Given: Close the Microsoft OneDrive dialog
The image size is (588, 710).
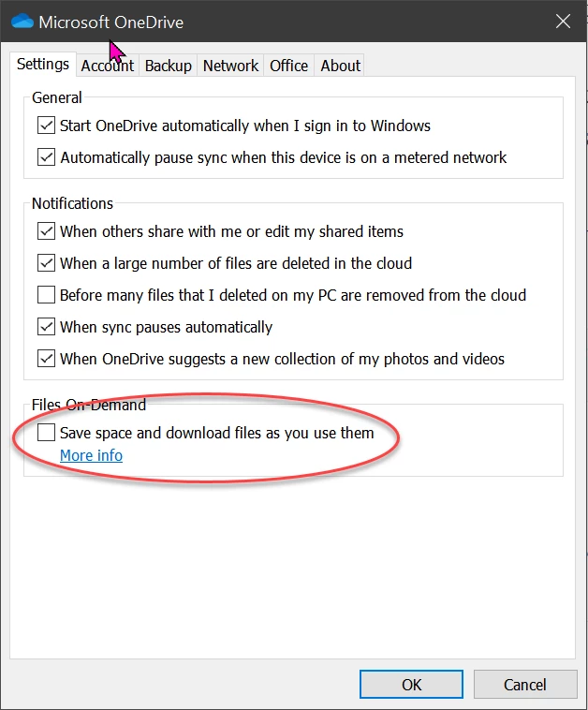Looking at the screenshot, I should pos(563,22).
